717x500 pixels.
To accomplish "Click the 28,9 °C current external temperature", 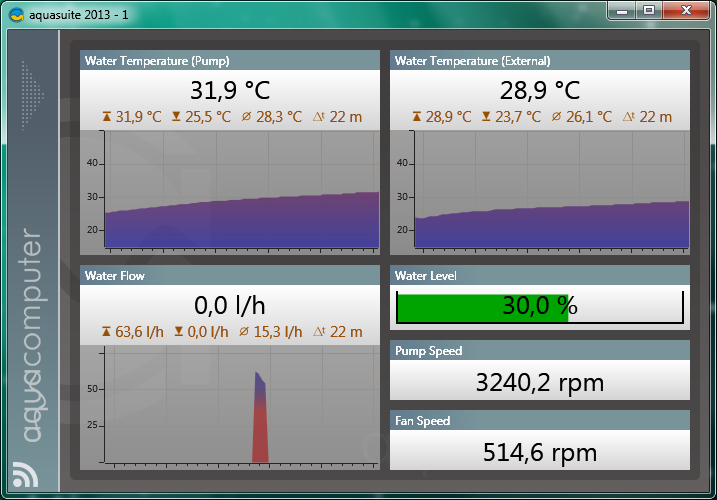I will pyautogui.click(x=540, y=90).
